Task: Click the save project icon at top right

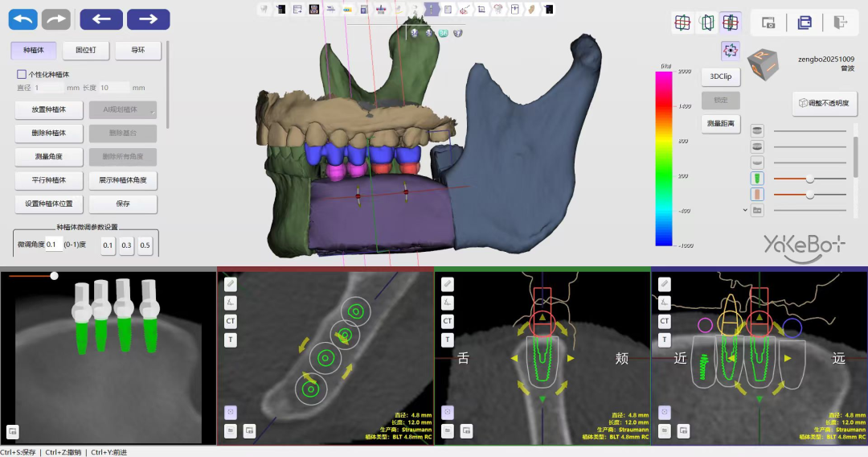Action: 805,23
